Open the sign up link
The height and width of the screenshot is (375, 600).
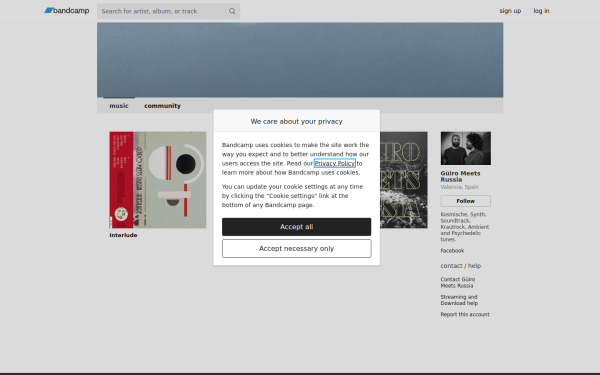(x=510, y=11)
